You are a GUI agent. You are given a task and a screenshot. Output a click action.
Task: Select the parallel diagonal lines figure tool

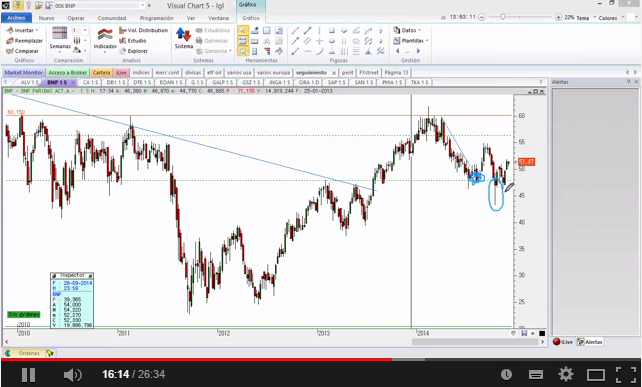(x=307, y=41)
